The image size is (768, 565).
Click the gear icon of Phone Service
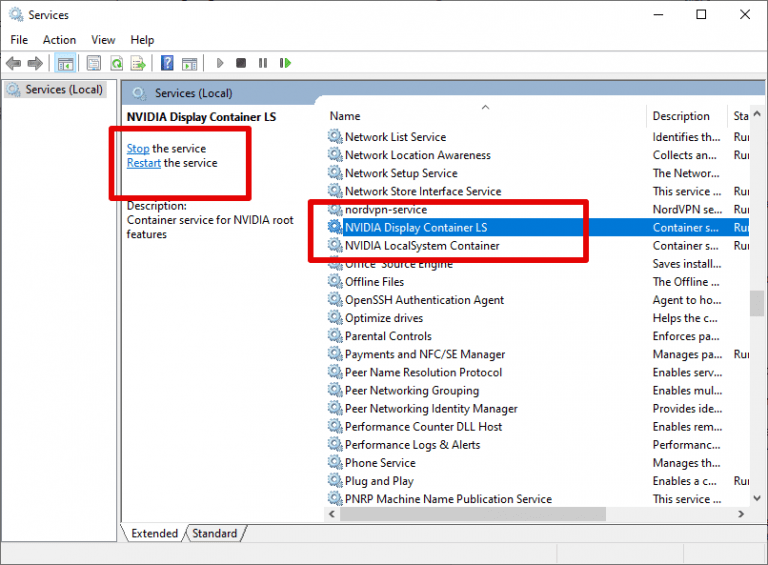[x=335, y=463]
